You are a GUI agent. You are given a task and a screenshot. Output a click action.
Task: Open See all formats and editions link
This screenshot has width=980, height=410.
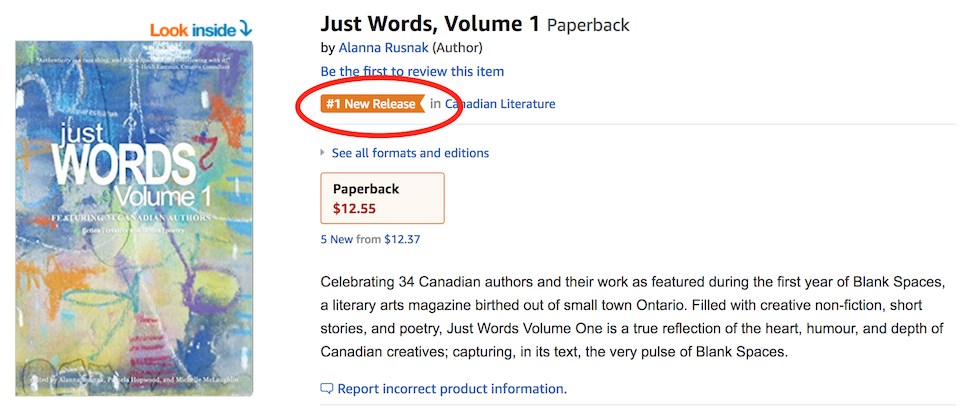coord(410,152)
